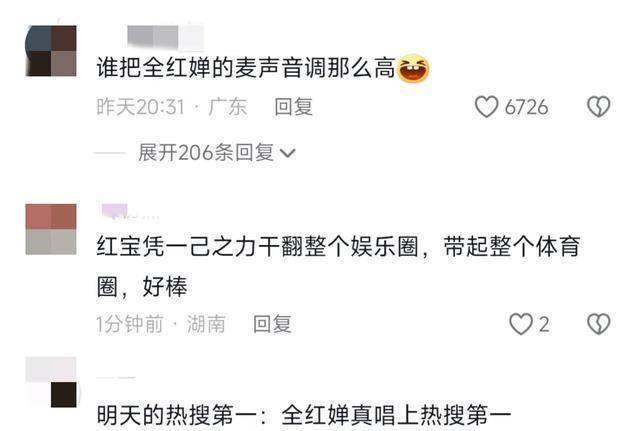Viewport: 640px width, 431px height.
Task: Open the third commenter's avatar
Action: (51, 382)
